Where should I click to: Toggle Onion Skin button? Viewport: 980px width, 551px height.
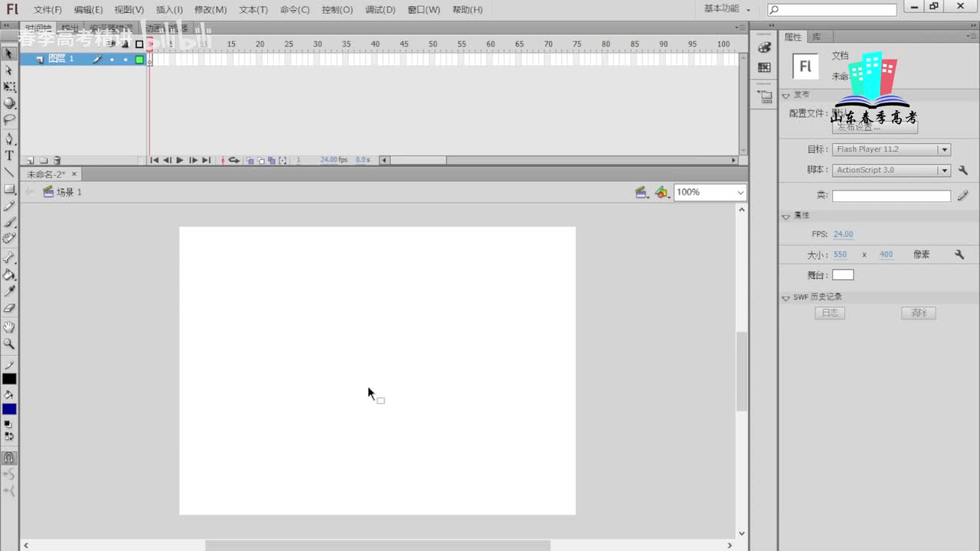[250, 160]
